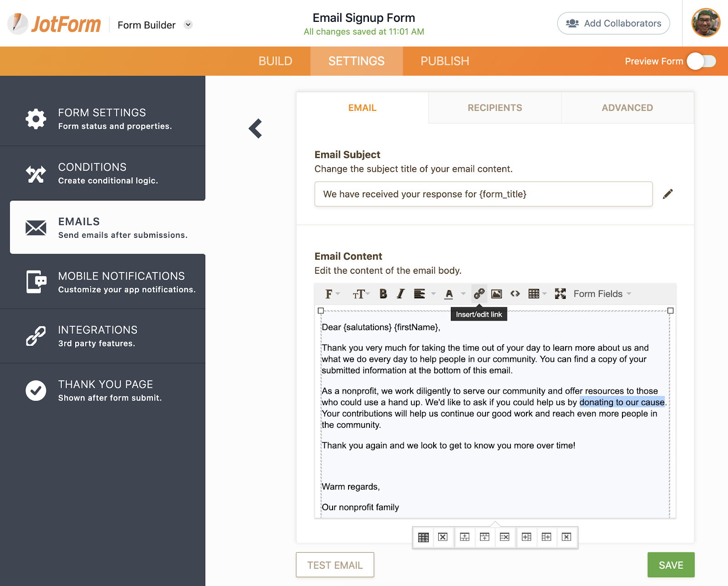Viewport: 728px width, 586px height.
Task: Open the Form Fields dropdown
Action: (x=602, y=294)
